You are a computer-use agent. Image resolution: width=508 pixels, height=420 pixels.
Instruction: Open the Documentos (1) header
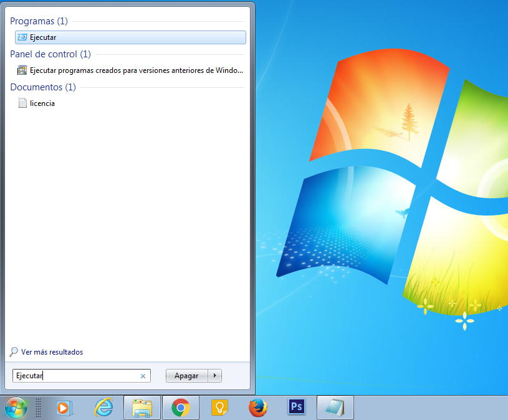(x=43, y=87)
